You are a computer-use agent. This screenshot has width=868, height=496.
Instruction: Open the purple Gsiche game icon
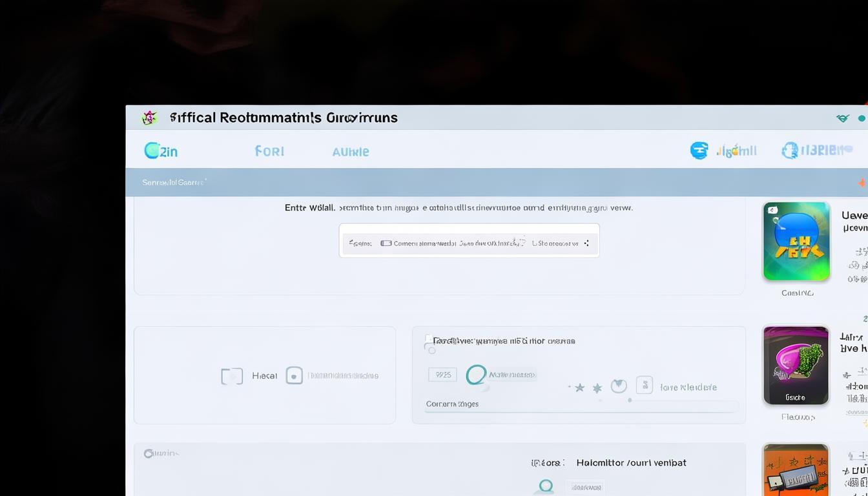pyautogui.click(x=796, y=366)
